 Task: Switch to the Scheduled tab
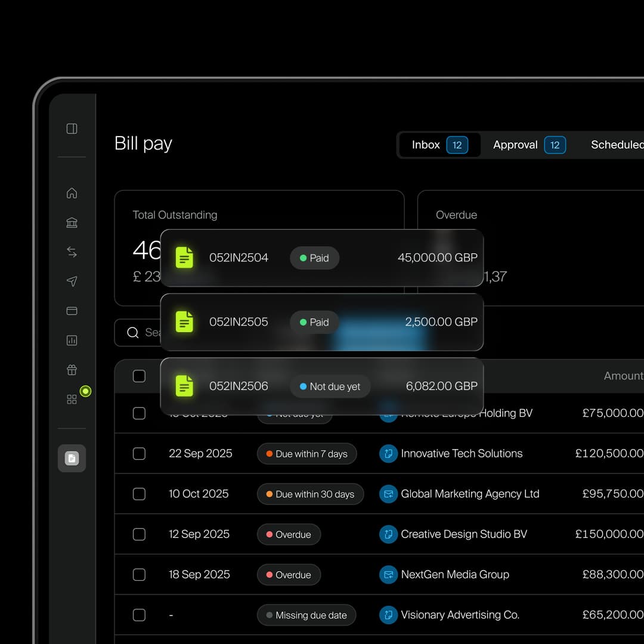tap(617, 145)
